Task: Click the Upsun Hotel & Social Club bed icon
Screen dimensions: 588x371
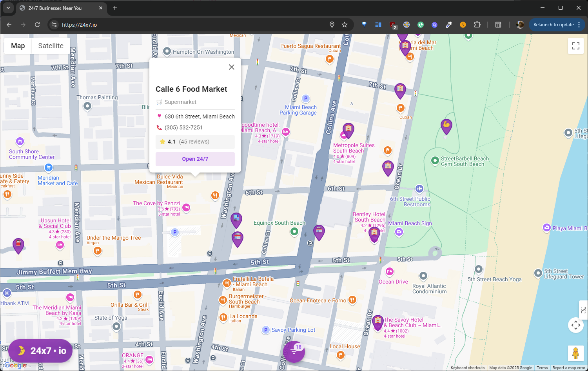Action: pos(60,245)
